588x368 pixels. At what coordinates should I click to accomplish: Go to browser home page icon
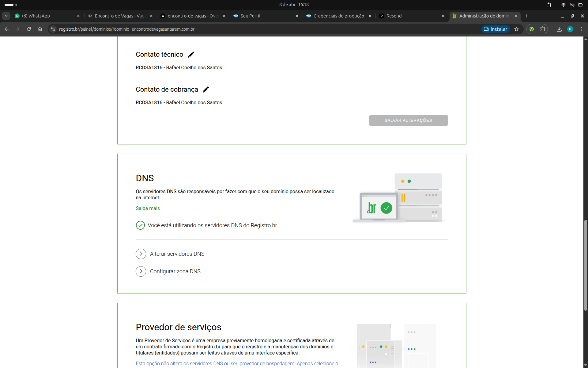click(x=40, y=29)
